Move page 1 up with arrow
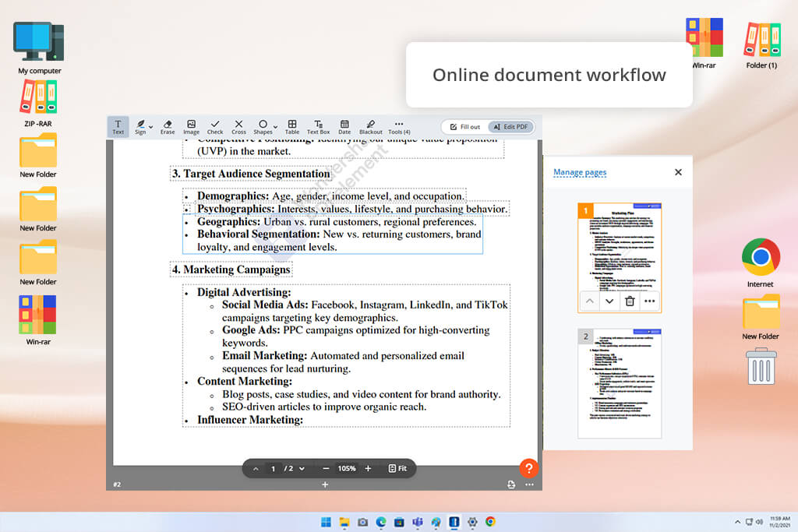798x532 pixels. pos(589,301)
